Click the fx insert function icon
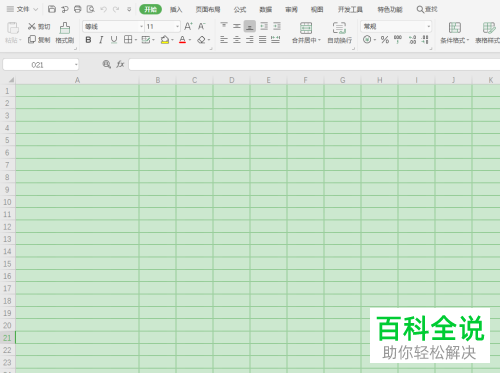The width and height of the screenshot is (500, 373). [x=120, y=64]
